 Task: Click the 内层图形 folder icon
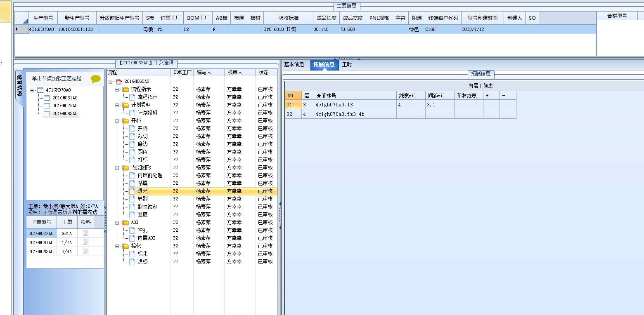coord(125,167)
